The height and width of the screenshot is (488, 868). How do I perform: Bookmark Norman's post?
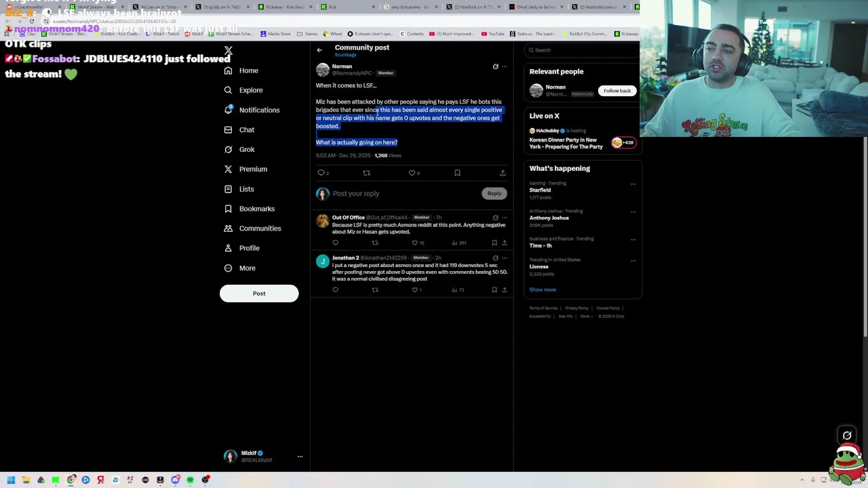click(457, 173)
